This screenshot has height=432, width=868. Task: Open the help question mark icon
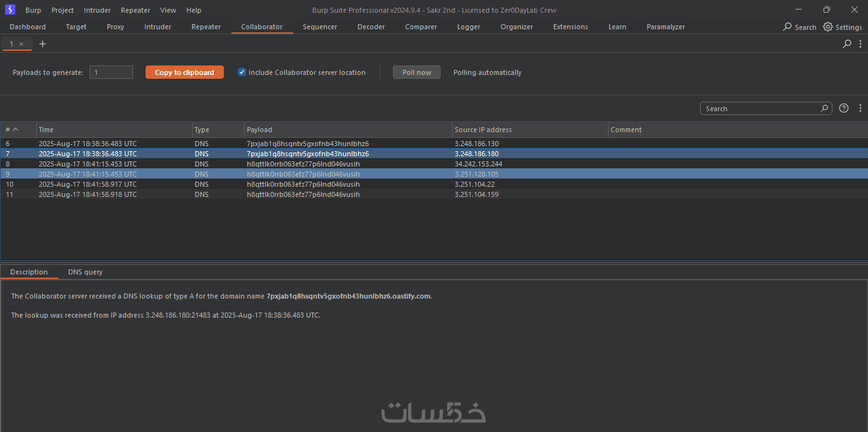[x=844, y=108]
